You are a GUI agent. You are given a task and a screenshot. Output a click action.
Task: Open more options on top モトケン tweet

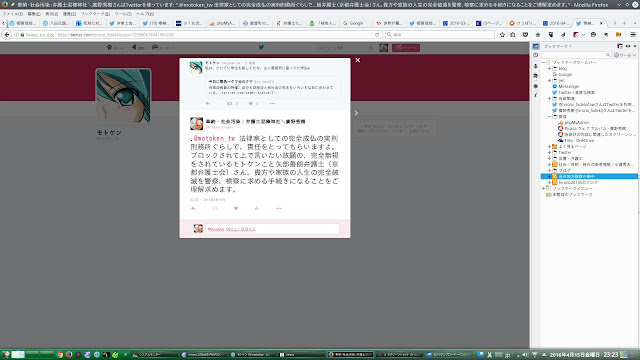coord(272,103)
